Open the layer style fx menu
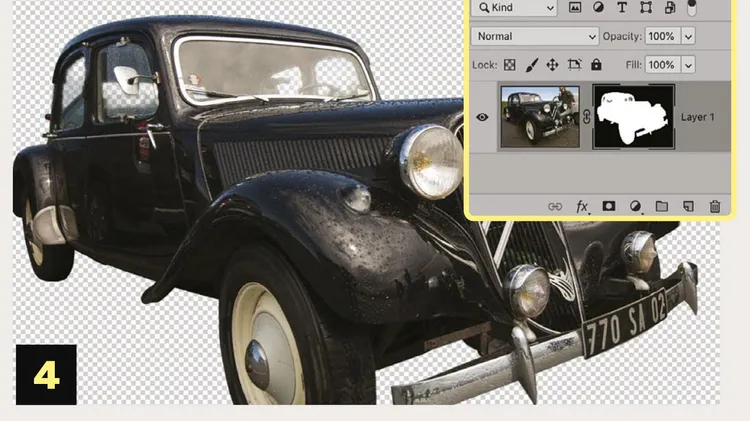This screenshot has height=421, width=750. point(582,207)
